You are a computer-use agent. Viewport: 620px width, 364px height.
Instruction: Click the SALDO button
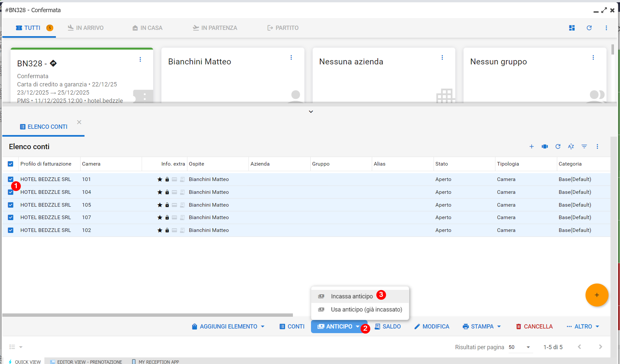[388, 327]
